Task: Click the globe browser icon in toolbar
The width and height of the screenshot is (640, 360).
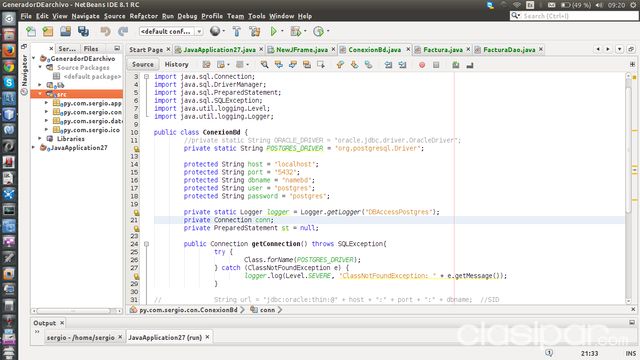Action: tap(215, 31)
